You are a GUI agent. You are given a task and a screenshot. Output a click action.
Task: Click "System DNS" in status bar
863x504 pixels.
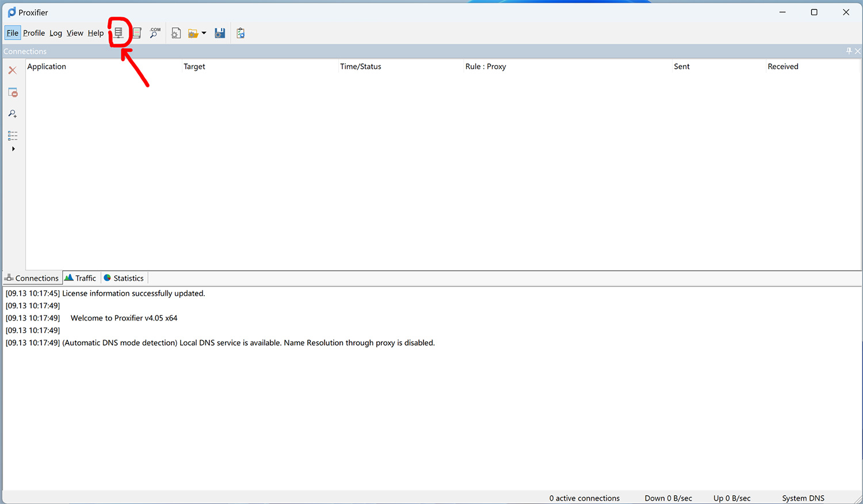[803, 498]
